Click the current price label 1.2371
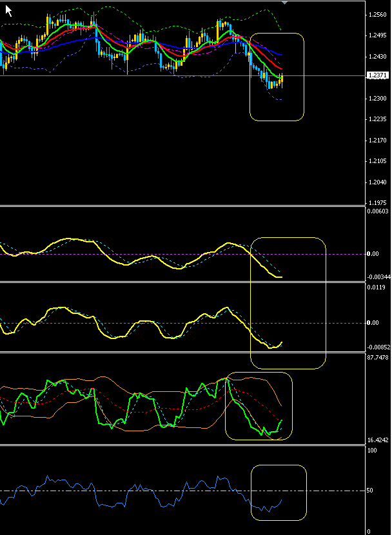 pos(376,75)
